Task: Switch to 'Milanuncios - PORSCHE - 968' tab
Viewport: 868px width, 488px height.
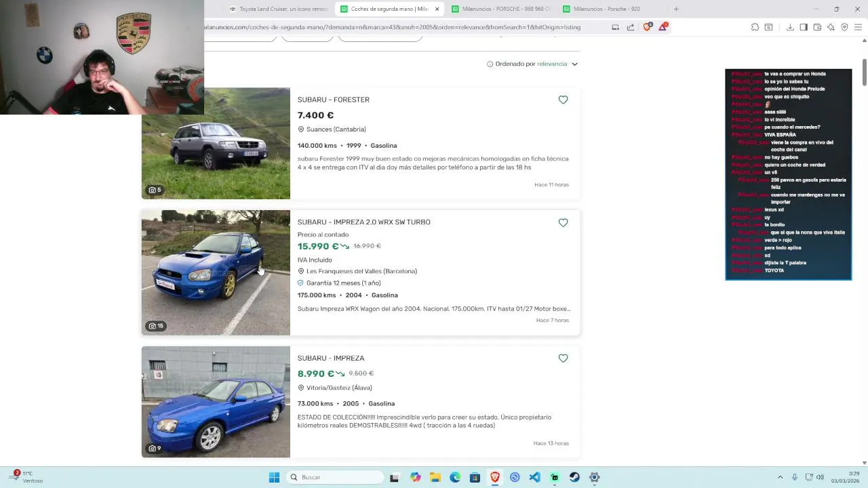Action: pos(500,9)
